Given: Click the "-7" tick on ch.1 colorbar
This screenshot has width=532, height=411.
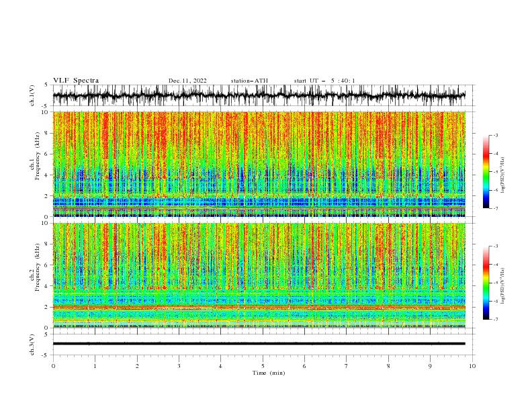Looking at the screenshot, I should pyautogui.click(x=496, y=208).
